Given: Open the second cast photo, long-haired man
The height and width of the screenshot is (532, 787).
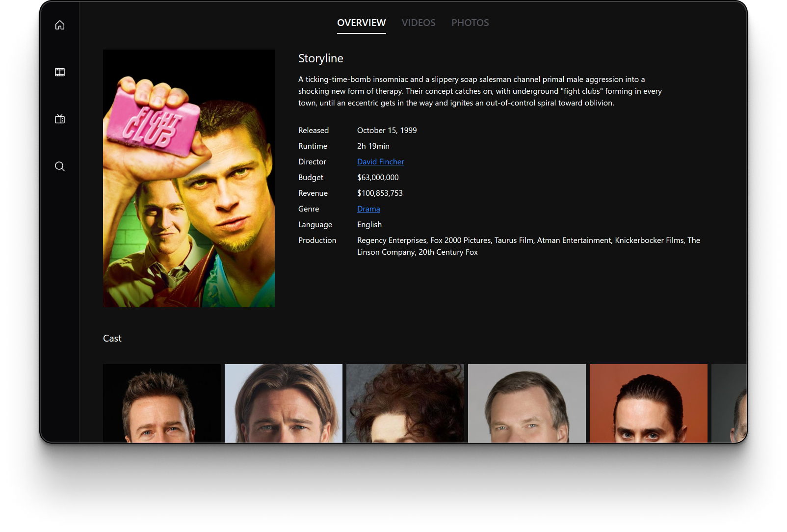Looking at the screenshot, I should point(284,403).
